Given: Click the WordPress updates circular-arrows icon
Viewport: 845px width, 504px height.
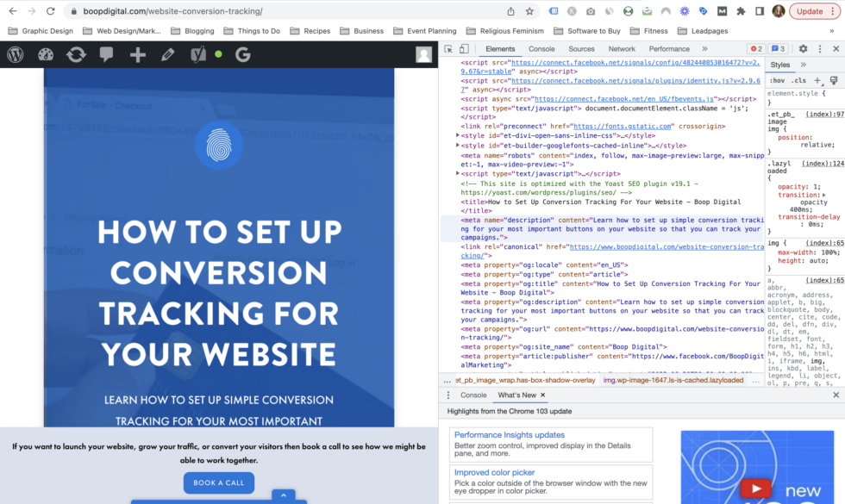Looking at the screenshot, I should 76,54.
